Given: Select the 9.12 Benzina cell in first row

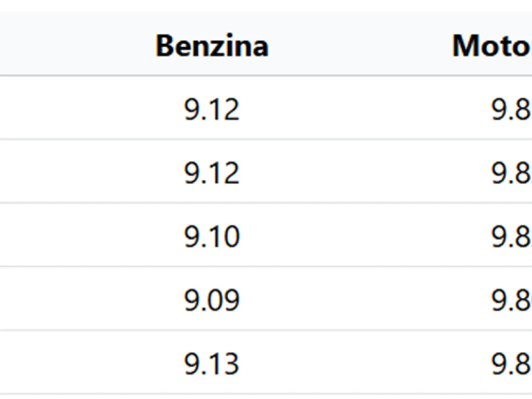Looking at the screenshot, I should click(212, 109).
